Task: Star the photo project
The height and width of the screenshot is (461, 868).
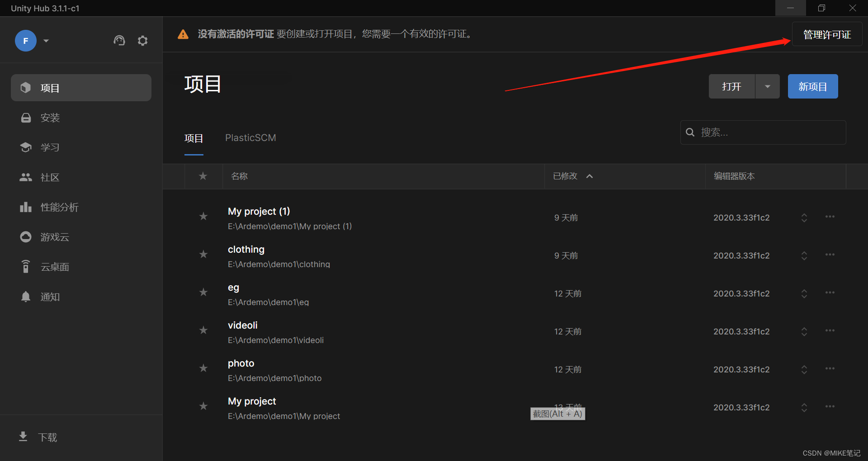Action: point(203,368)
